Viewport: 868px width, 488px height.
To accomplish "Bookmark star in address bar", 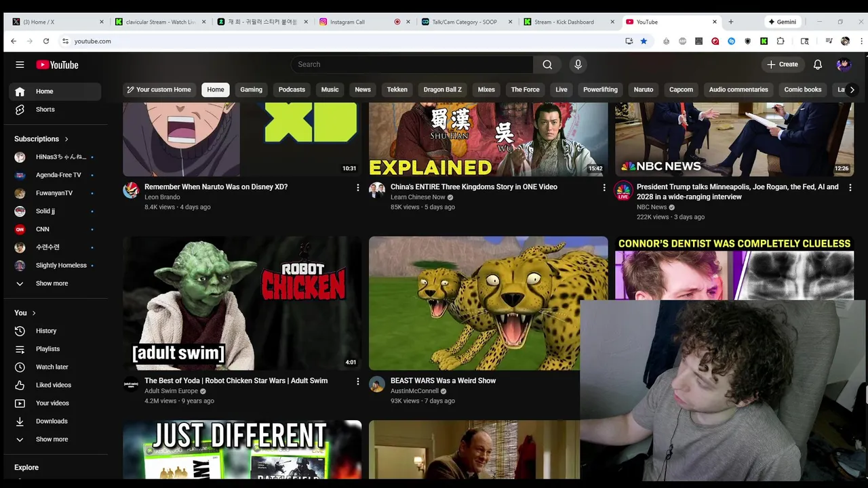I will pos(644,41).
